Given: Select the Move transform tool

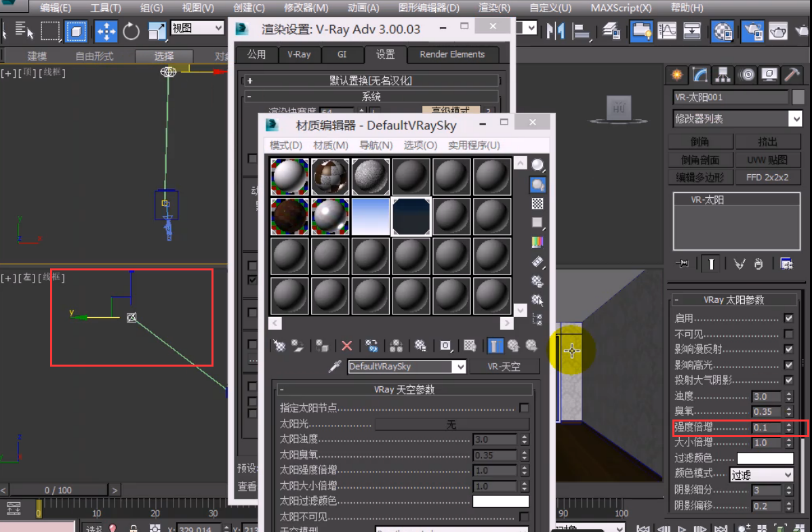Looking at the screenshot, I should [106, 31].
